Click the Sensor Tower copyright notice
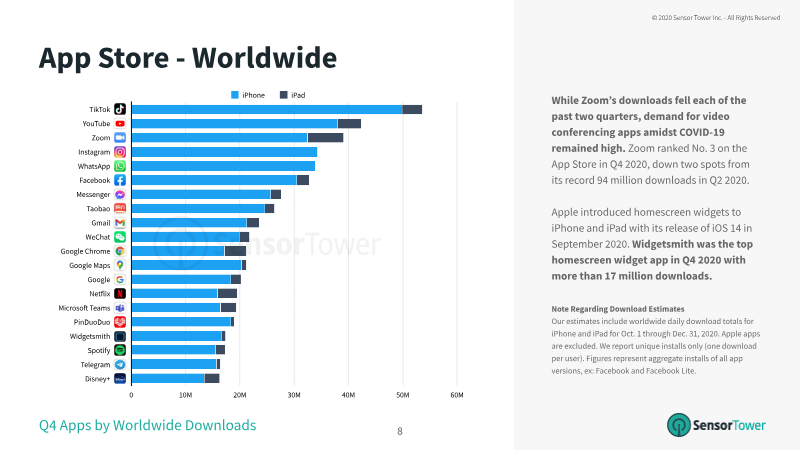The width and height of the screenshot is (800, 450). (x=716, y=18)
